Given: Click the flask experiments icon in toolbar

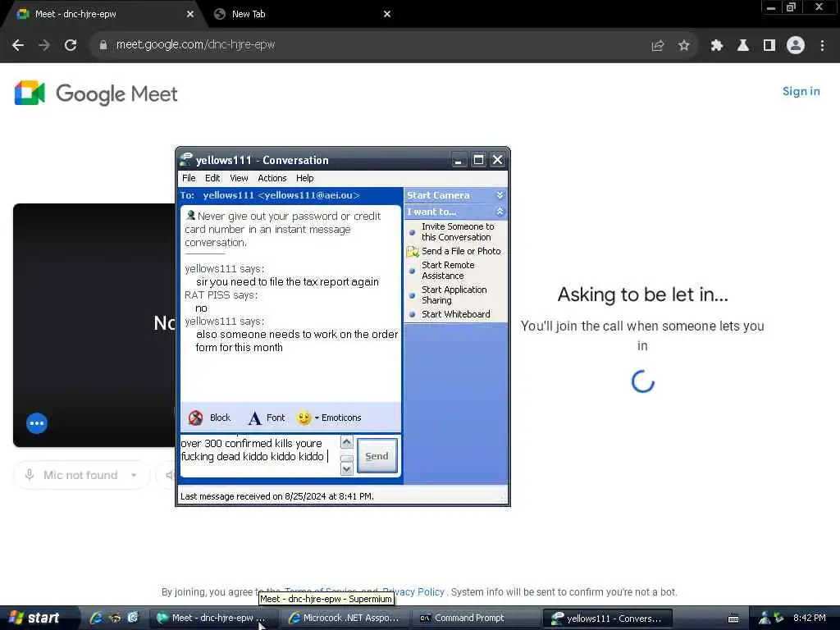Looking at the screenshot, I should click(743, 46).
